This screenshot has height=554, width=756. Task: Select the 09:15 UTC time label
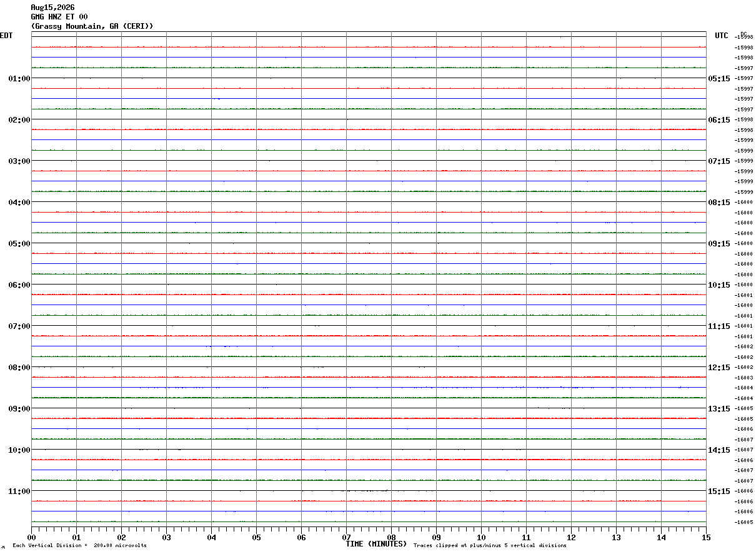[x=719, y=244]
